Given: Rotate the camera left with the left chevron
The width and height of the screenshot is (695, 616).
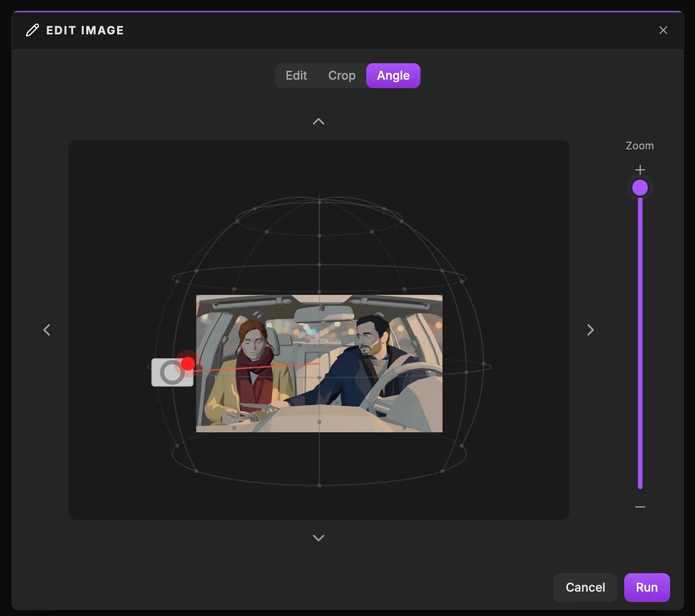Looking at the screenshot, I should click(47, 330).
